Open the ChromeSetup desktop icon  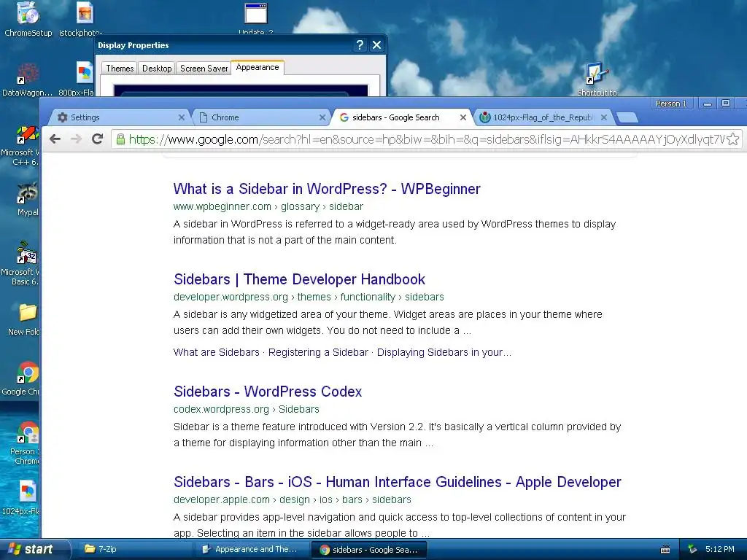coord(28,19)
